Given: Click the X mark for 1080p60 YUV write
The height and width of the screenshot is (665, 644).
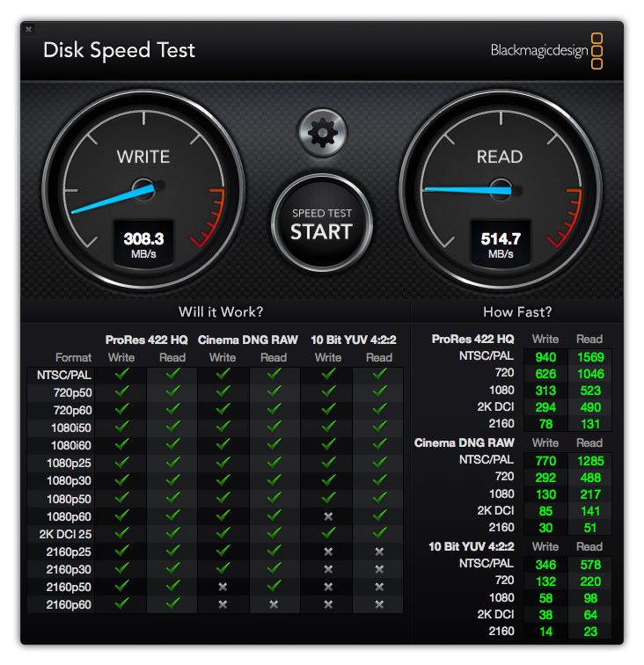Looking at the screenshot, I should tap(328, 516).
